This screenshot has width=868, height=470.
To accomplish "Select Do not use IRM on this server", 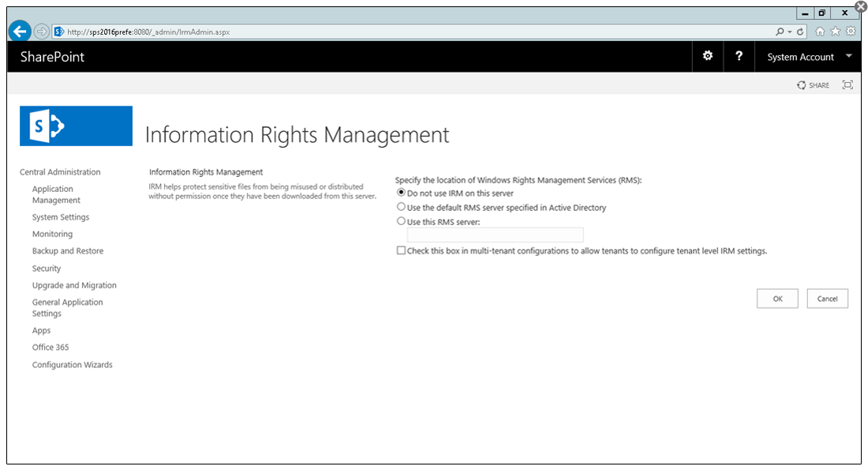I will pyautogui.click(x=401, y=192).
